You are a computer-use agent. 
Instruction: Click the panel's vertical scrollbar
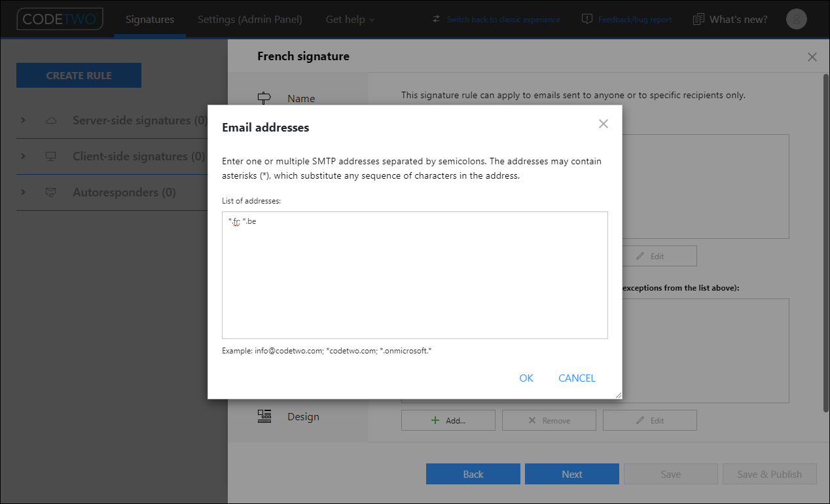tap(825, 242)
